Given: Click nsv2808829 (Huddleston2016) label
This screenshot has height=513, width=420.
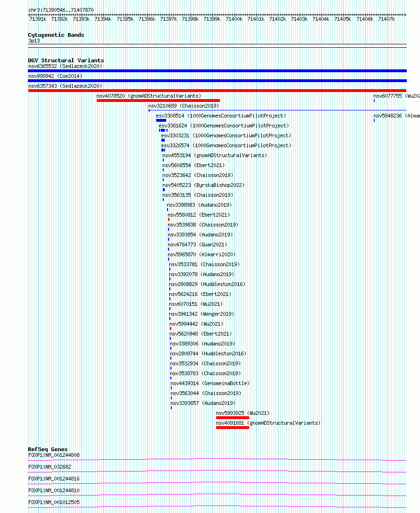Looking at the screenshot, I should [x=207, y=284].
